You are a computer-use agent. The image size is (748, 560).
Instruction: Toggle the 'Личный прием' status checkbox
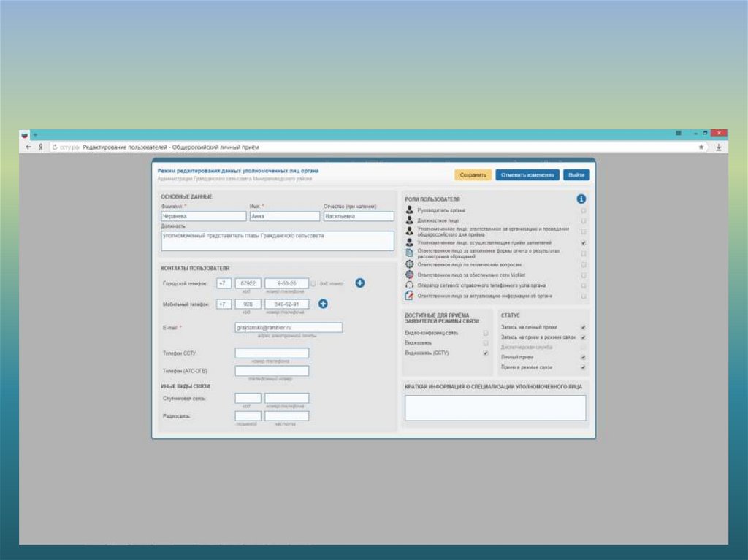click(x=583, y=358)
